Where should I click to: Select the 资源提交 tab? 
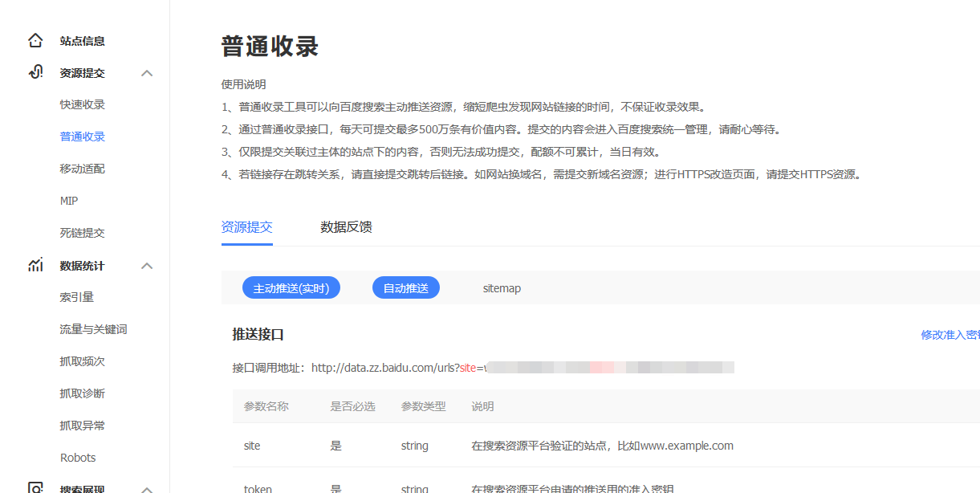pos(246,227)
